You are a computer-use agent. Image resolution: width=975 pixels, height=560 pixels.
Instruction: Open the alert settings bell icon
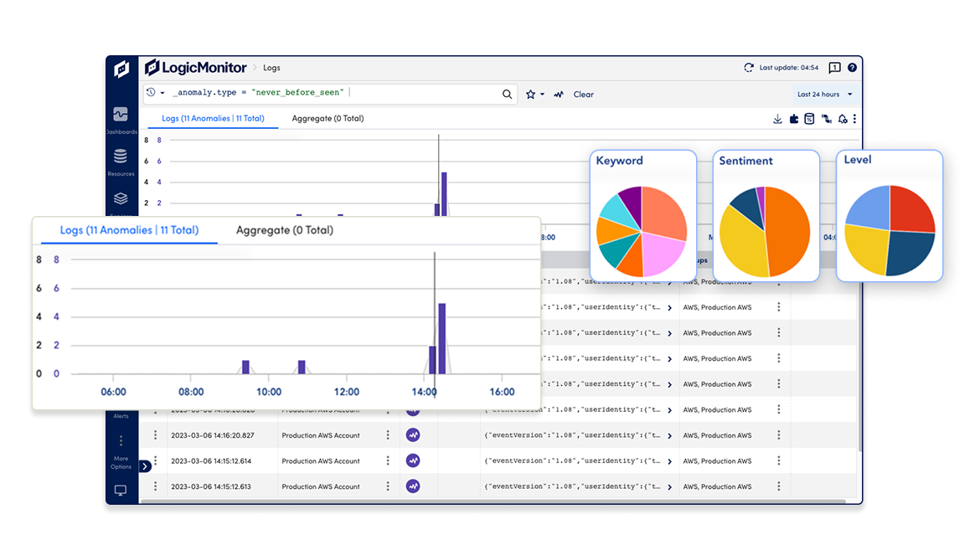point(843,119)
